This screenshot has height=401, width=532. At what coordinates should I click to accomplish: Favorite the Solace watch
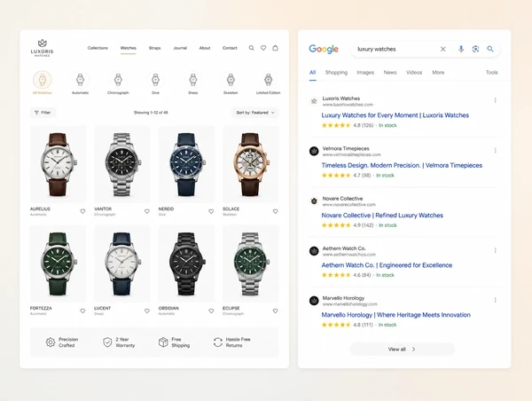275,211
